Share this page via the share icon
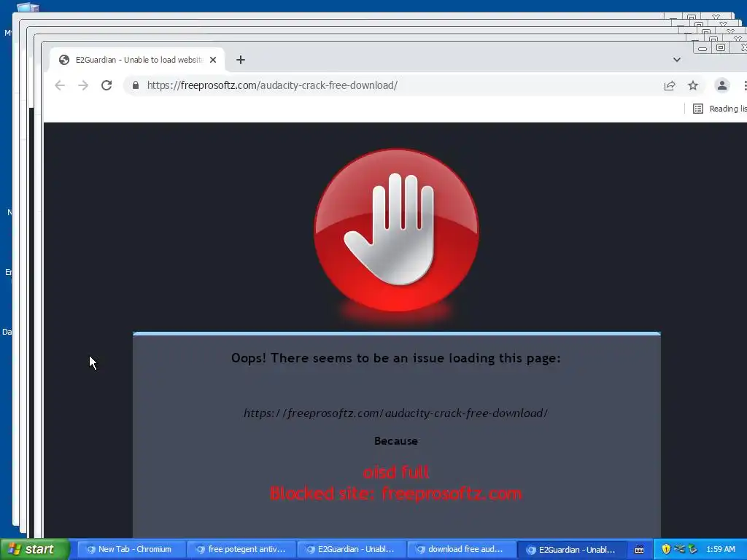747x560 pixels. click(670, 85)
